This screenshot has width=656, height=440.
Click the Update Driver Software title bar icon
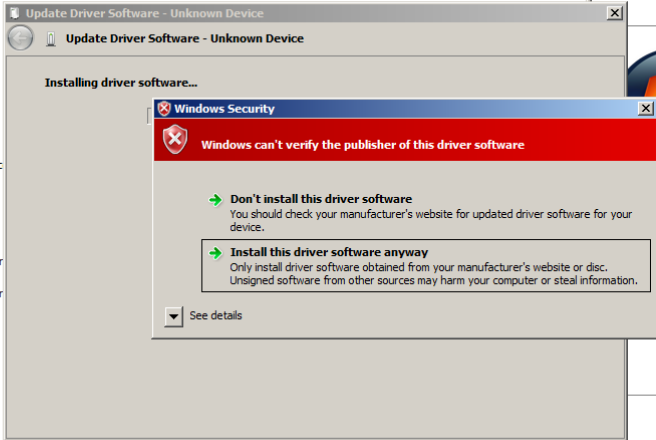[15, 13]
